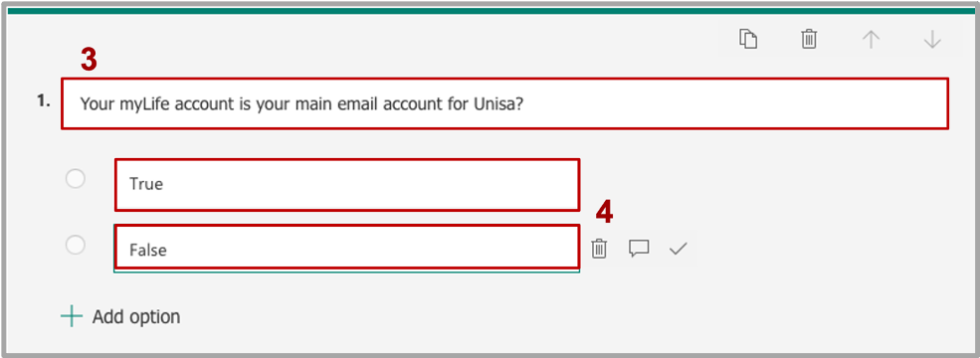Select the False radio button
Screen dimensions: 980x358
(75, 245)
